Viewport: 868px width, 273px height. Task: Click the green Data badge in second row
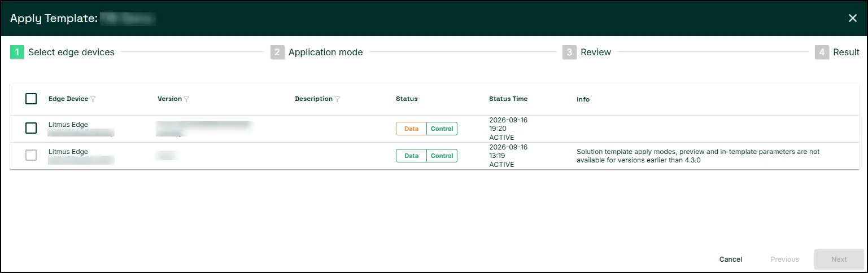pos(411,156)
